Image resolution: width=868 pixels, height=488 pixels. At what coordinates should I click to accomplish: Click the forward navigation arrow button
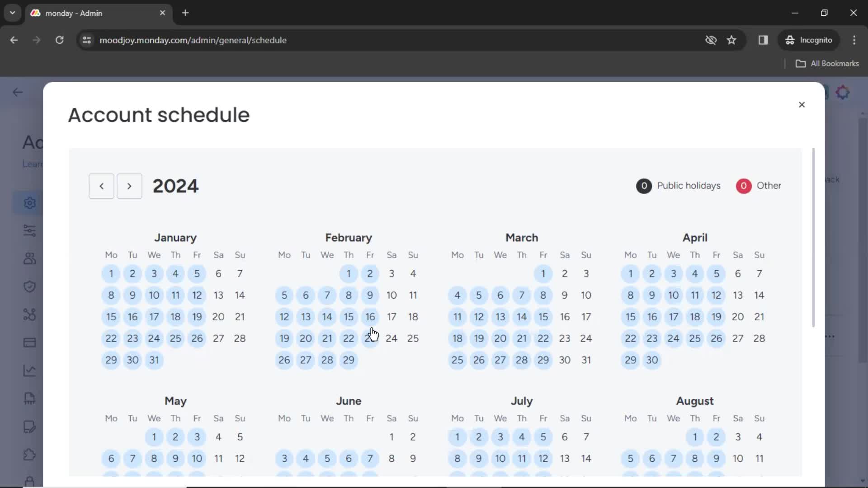[x=129, y=186]
